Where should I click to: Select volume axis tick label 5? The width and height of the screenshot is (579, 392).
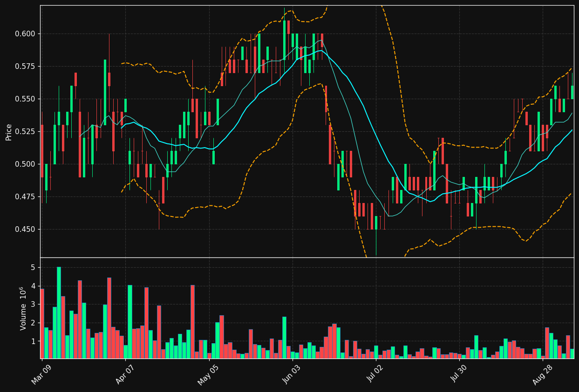click(33, 267)
